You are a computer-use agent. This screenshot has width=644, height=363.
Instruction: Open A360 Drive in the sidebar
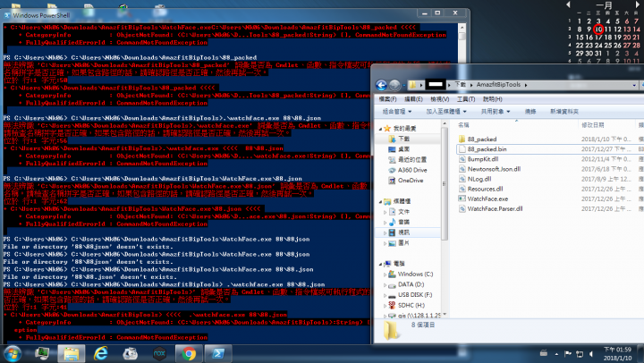pos(412,170)
